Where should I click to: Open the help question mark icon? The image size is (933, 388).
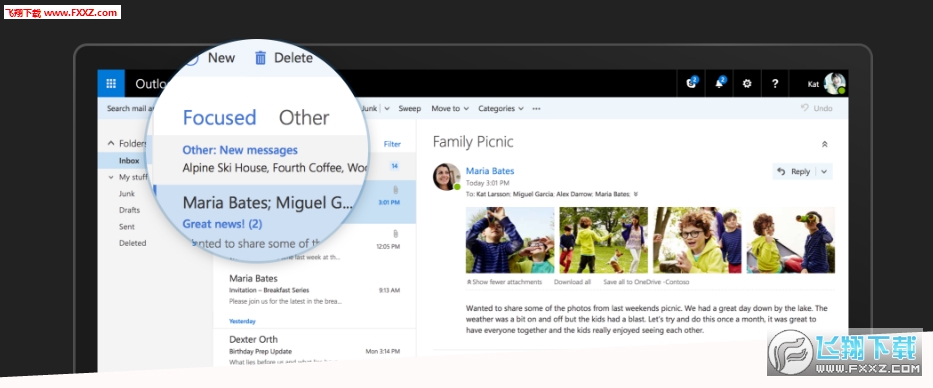tap(775, 84)
